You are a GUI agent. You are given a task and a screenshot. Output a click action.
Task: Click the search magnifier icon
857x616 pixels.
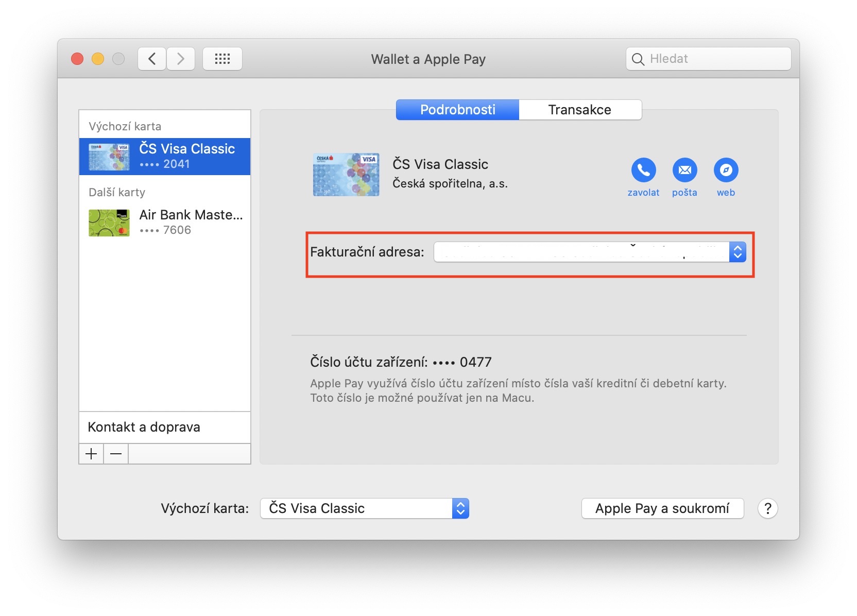pyautogui.click(x=638, y=59)
